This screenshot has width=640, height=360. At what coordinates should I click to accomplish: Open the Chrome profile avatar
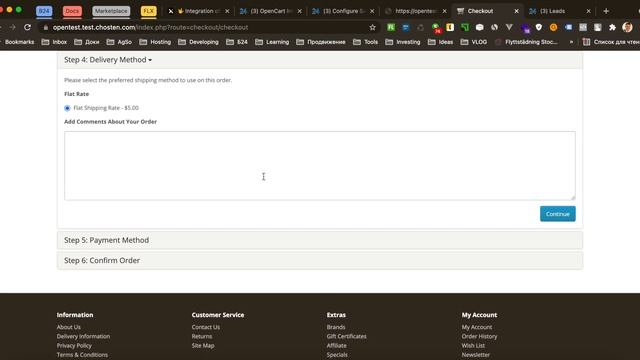click(627, 27)
